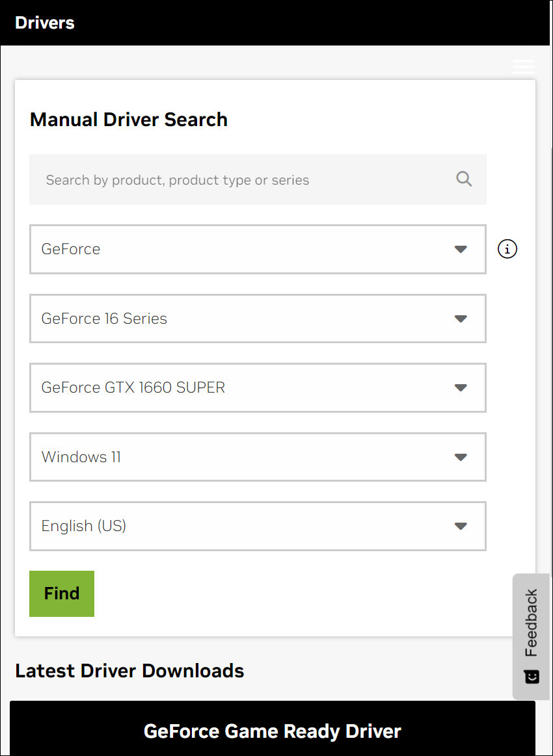Click the arrow on the GeForce dropdown
Image resolution: width=553 pixels, height=756 pixels.
pos(461,250)
